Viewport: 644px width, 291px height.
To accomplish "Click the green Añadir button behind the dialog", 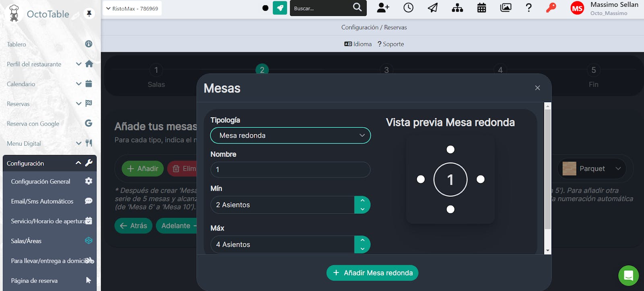I will click(142, 169).
